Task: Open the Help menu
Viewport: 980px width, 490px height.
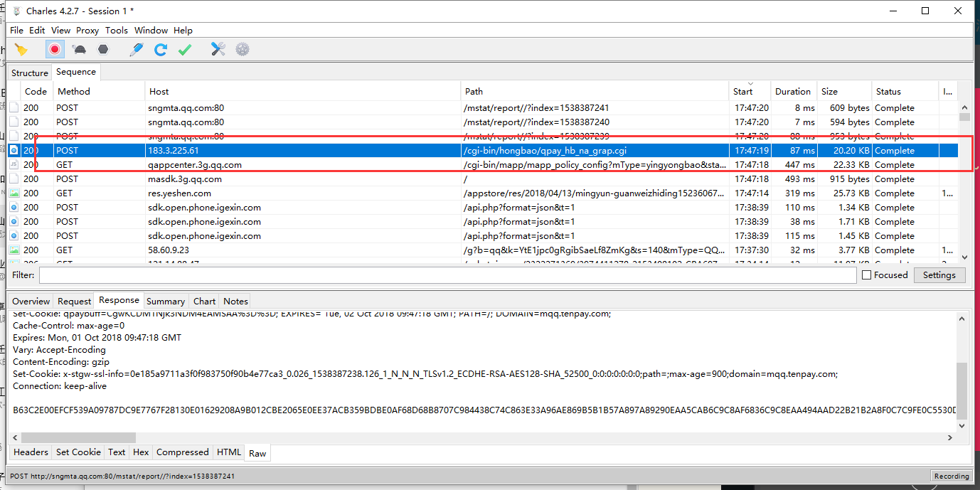Action: click(183, 31)
